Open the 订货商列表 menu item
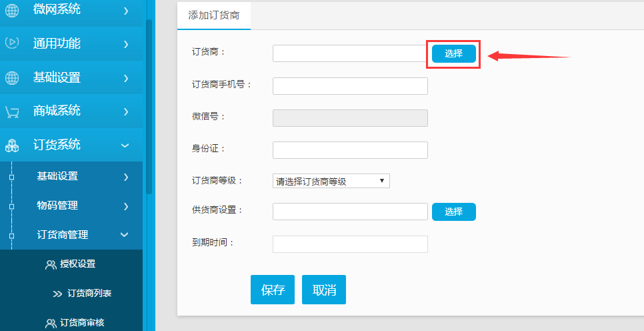The height and width of the screenshot is (331, 644). coord(89,294)
